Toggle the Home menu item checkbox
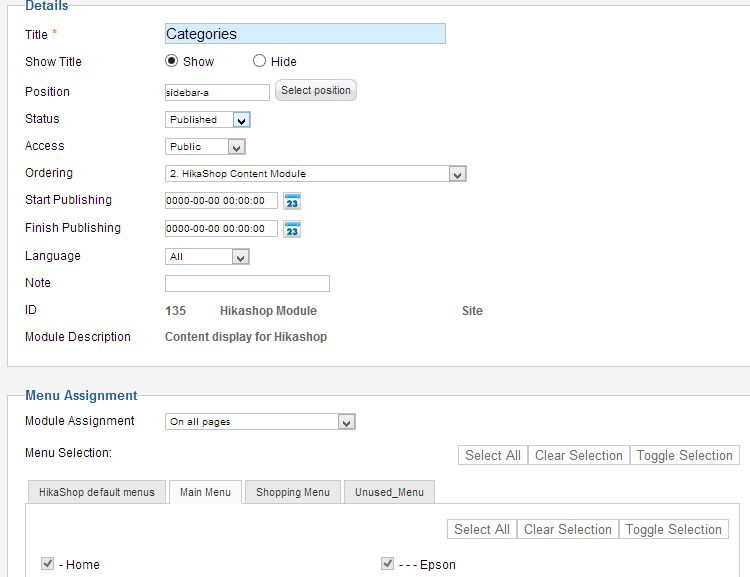 coord(47,564)
